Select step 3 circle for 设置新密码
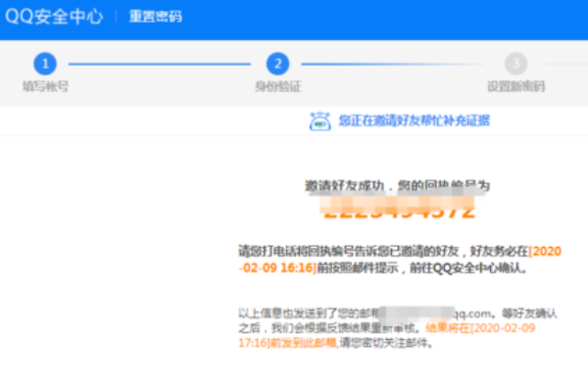This screenshot has height=392, width=588. coord(516,64)
